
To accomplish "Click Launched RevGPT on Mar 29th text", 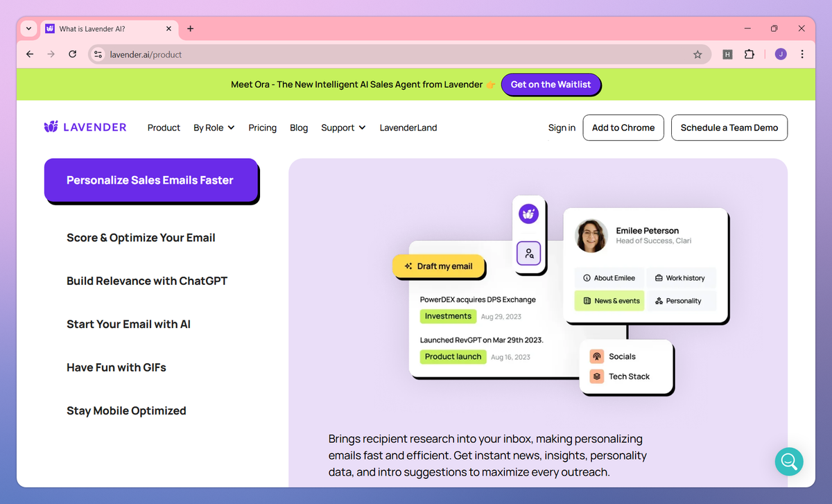I will click(x=482, y=340).
